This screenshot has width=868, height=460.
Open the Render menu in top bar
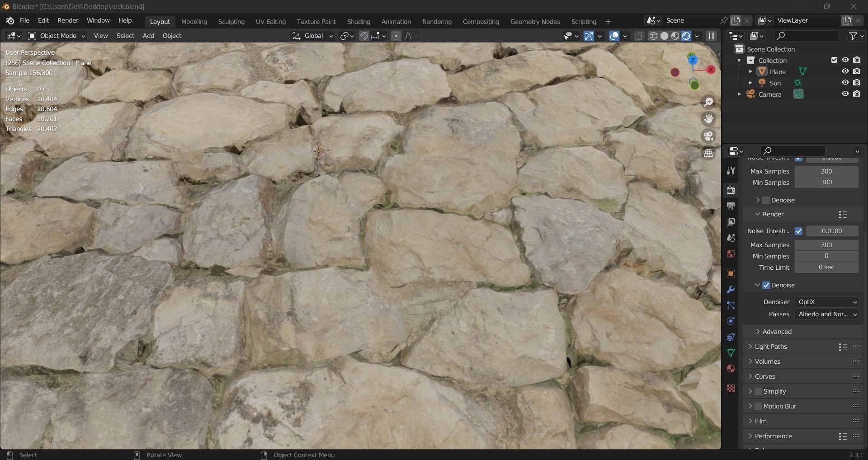click(x=68, y=20)
